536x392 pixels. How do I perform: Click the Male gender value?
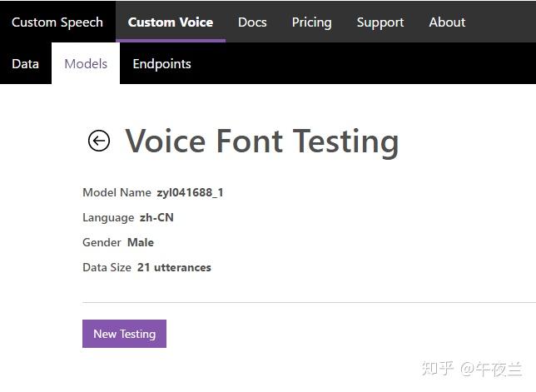point(141,242)
